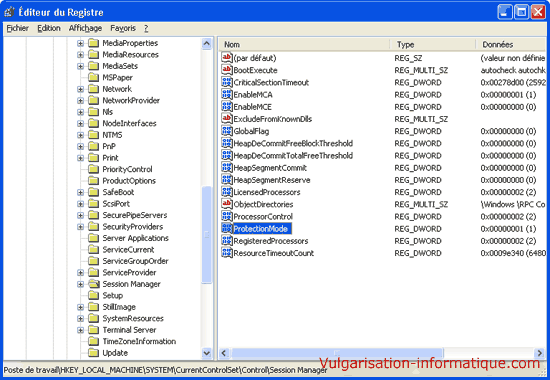Click values pane scroll left arrow
The height and width of the screenshot is (380, 550).
224,353
